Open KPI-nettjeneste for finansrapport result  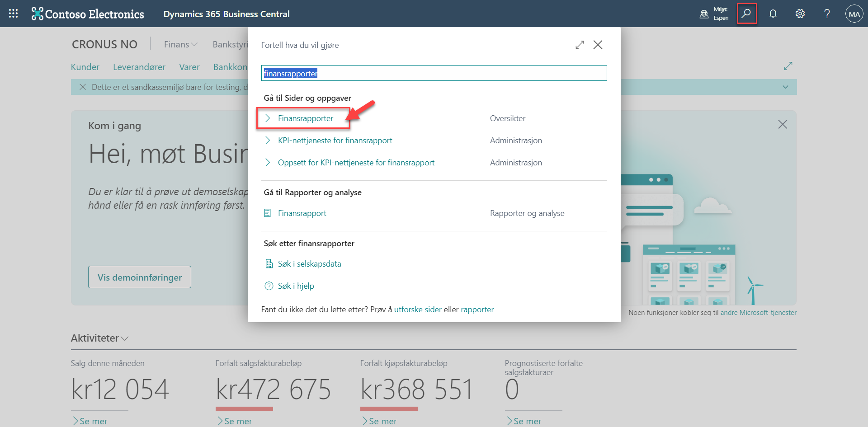pos(335,141)
